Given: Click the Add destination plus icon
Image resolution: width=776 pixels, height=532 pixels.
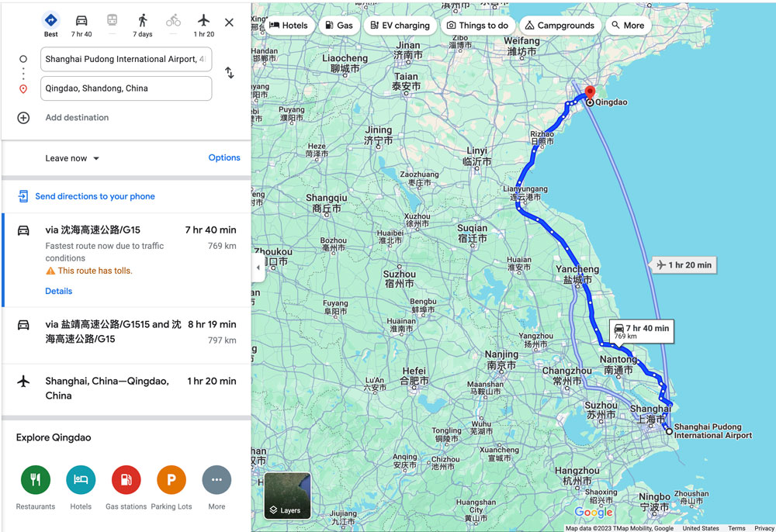Looking at the screenshot, I should click(23, 118).
